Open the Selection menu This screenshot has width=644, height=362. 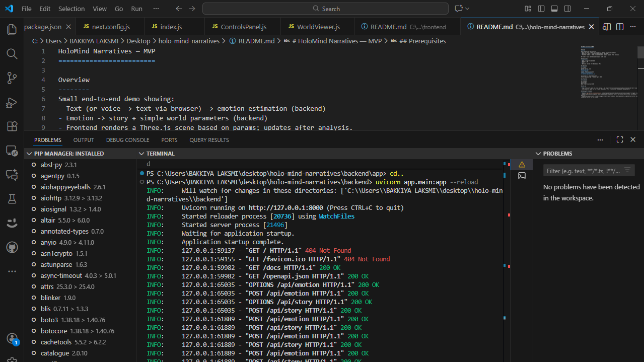point(71,9)
